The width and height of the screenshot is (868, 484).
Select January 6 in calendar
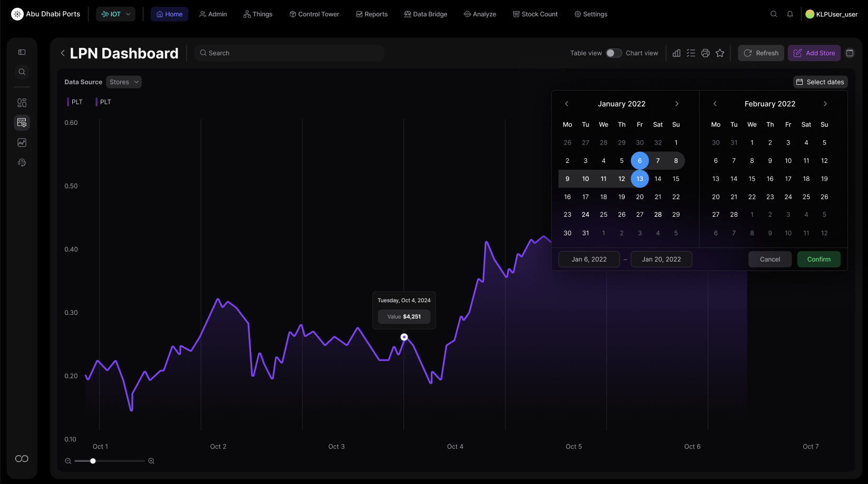click(640, 161)
